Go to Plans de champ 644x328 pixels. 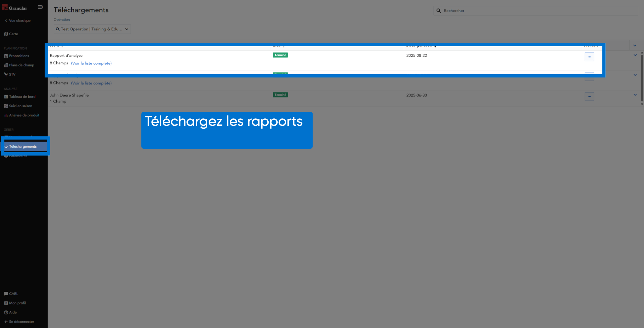click(19, 65)
